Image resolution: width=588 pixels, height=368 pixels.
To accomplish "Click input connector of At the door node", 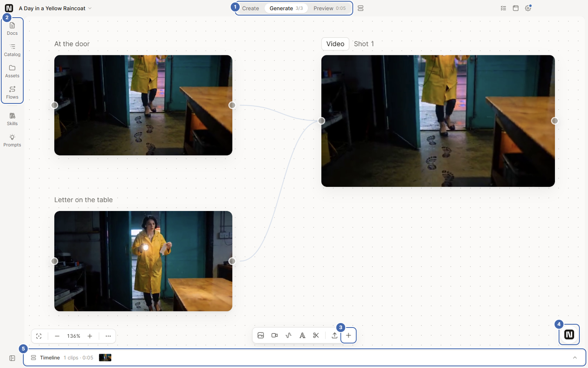I will 54,105.
